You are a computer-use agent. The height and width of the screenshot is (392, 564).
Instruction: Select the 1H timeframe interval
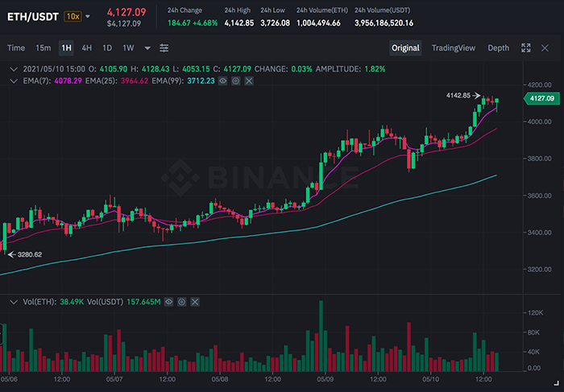click(66, 47)
